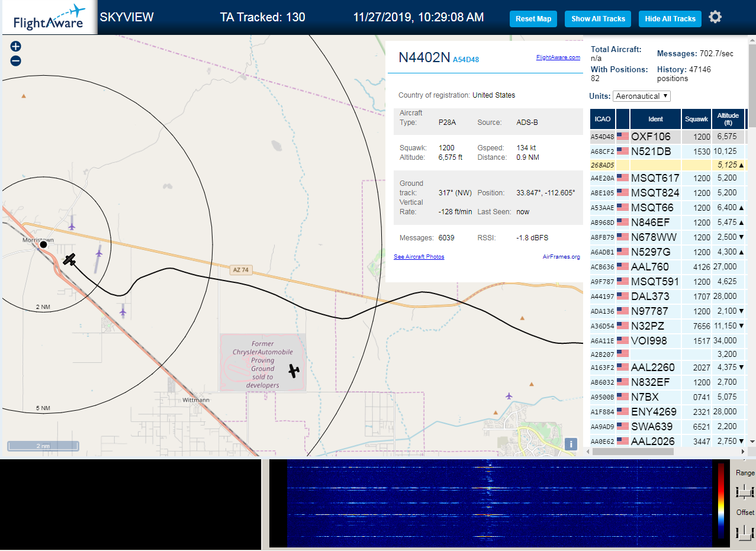Select the purple aircraft near the bottom-right housing area
The width and height of the screenshot is (756, 551).
pyautogui.click(x=509, y=395)
